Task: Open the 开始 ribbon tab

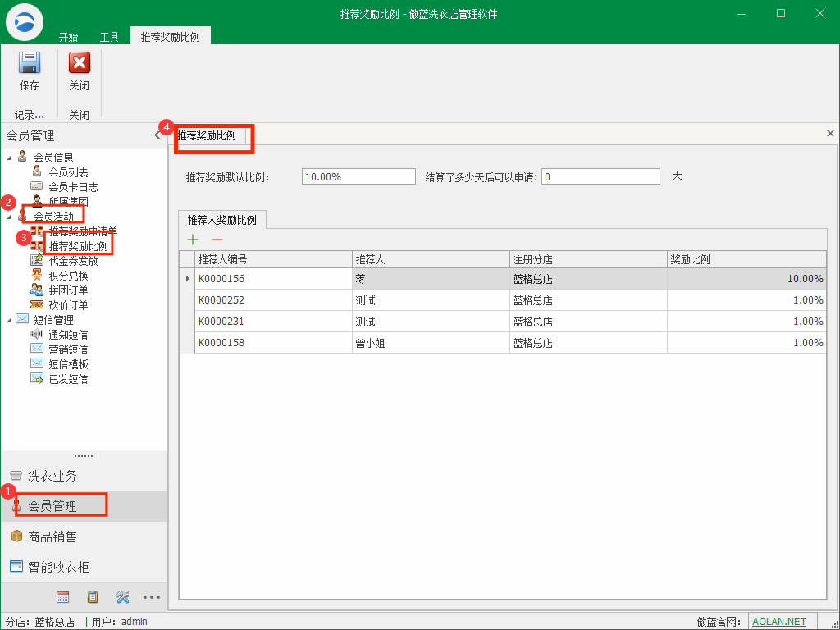Action: [68, 37]
